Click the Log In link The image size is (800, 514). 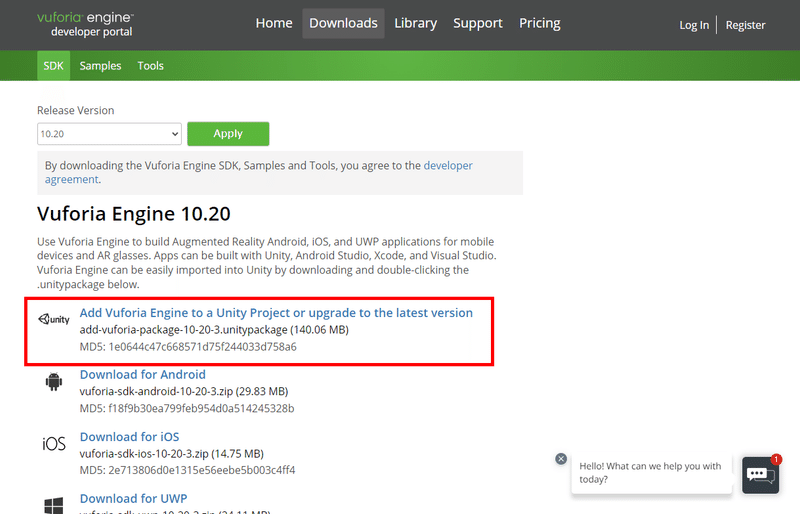coord(694,25)
